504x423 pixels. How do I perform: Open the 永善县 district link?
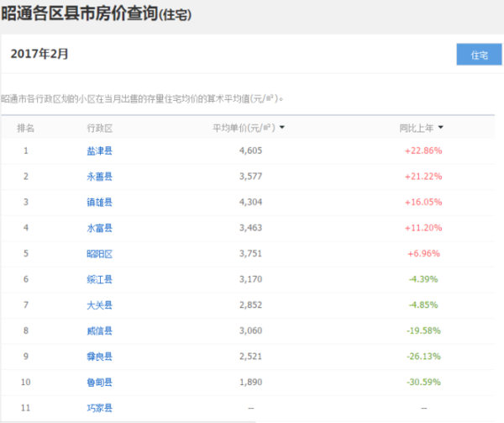[99, 177]
